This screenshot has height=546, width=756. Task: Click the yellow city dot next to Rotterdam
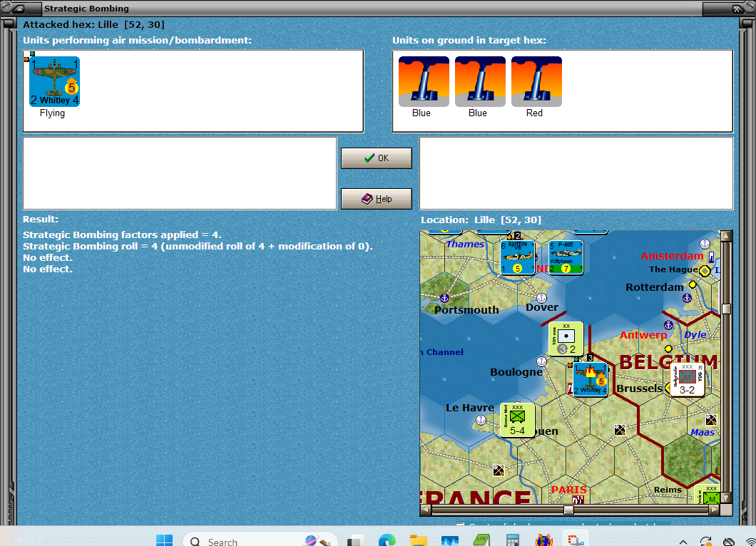693,284
